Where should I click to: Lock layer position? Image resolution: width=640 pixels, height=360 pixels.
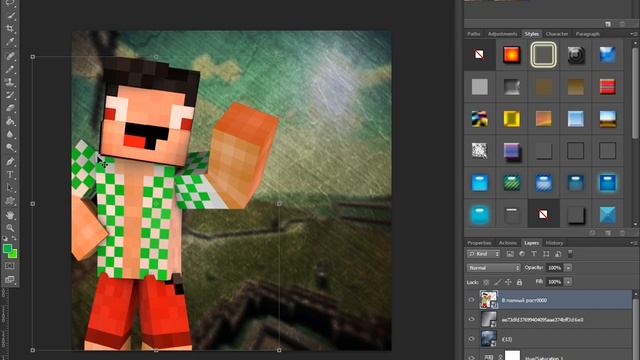click(x=508, y=282)
